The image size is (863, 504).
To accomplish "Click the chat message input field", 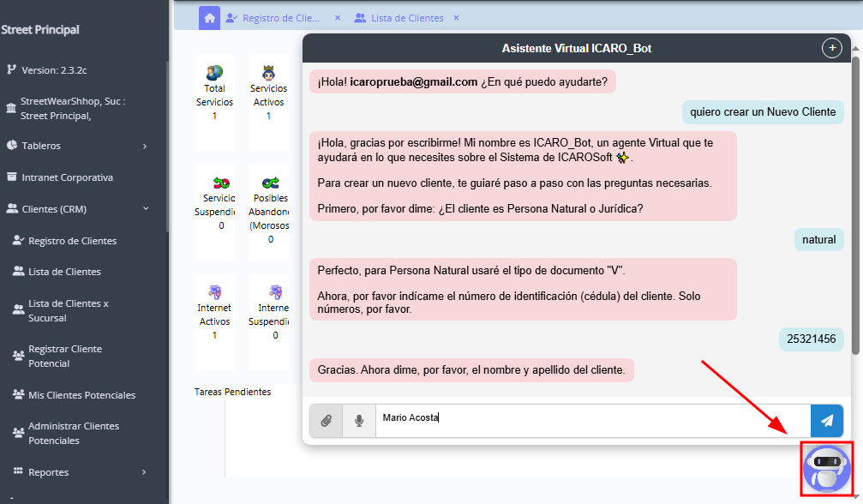I will tap(591, 421).
